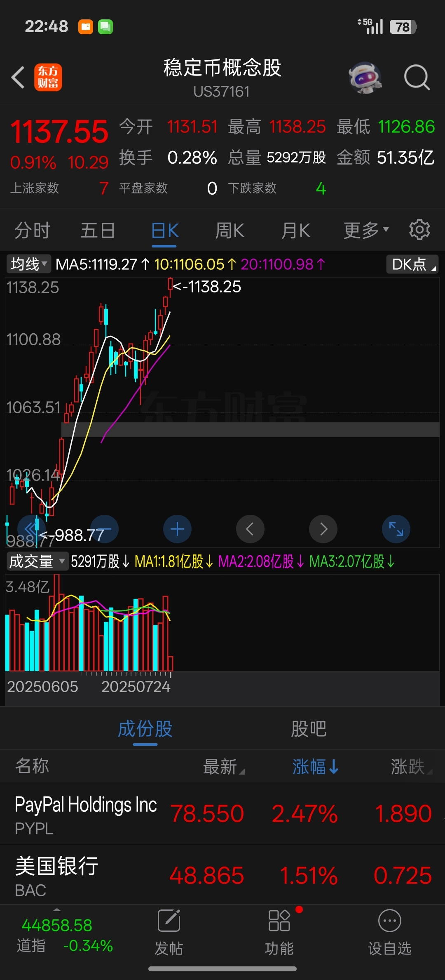Image resolution: width=445 pixels, height=980 pixels.
Task: Tap 金额 value 51.35亿
Action: click(x=406, y=158)
